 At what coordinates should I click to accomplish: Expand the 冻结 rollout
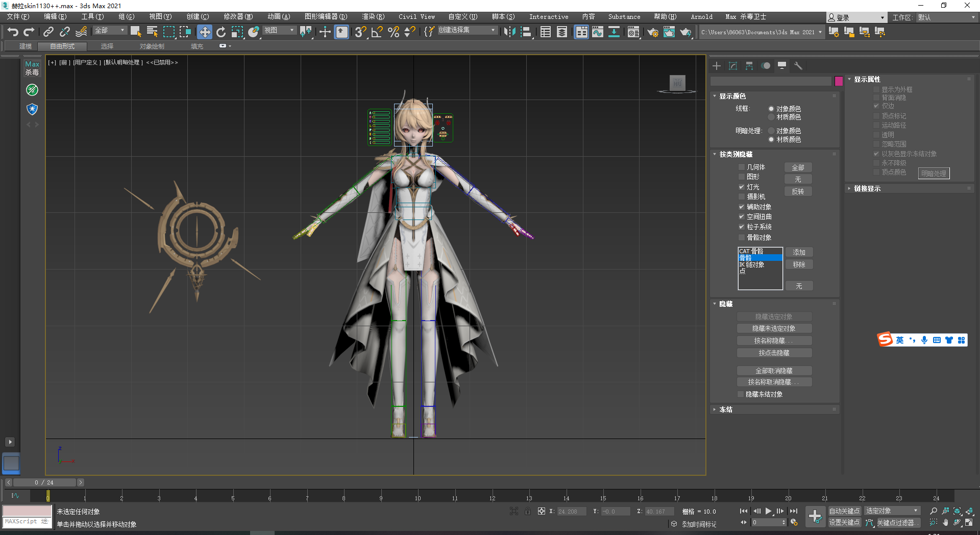coord(726,409)
